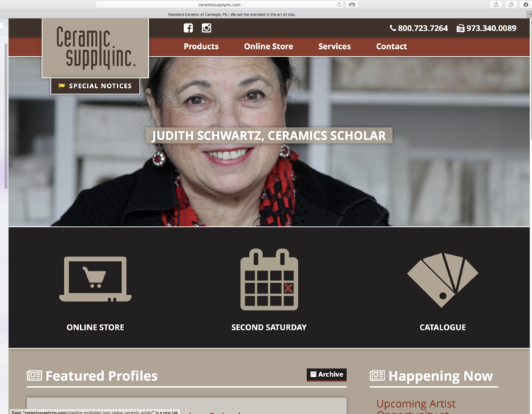
Task: Click the ceramicsupplyinc.com address bar
Action: (219, 5)
